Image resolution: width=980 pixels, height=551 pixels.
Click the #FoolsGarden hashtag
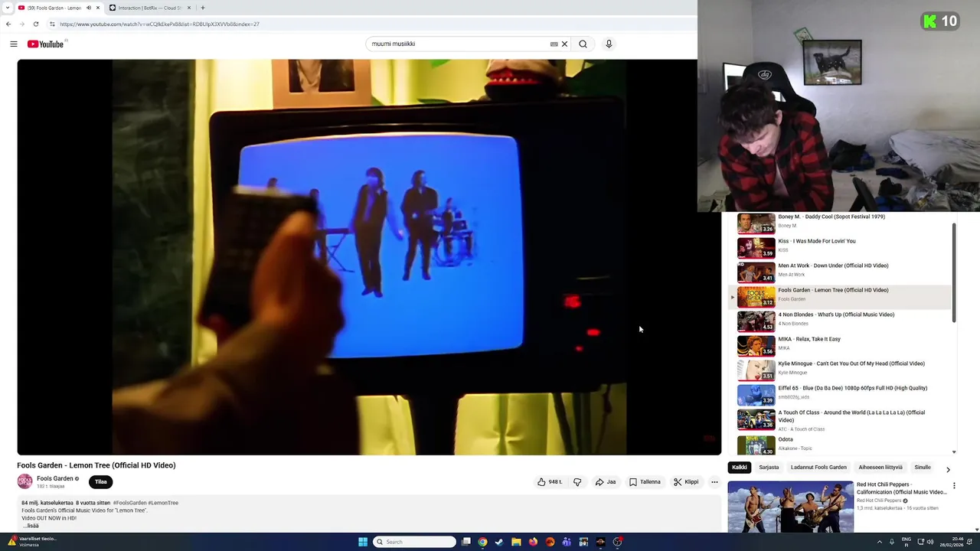tap(129, 503)
